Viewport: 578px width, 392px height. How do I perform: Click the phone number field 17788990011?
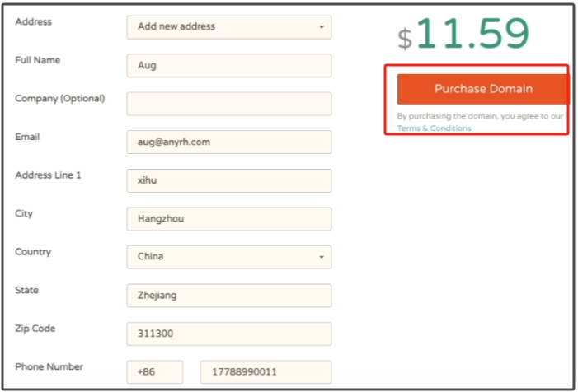point(266,372)
